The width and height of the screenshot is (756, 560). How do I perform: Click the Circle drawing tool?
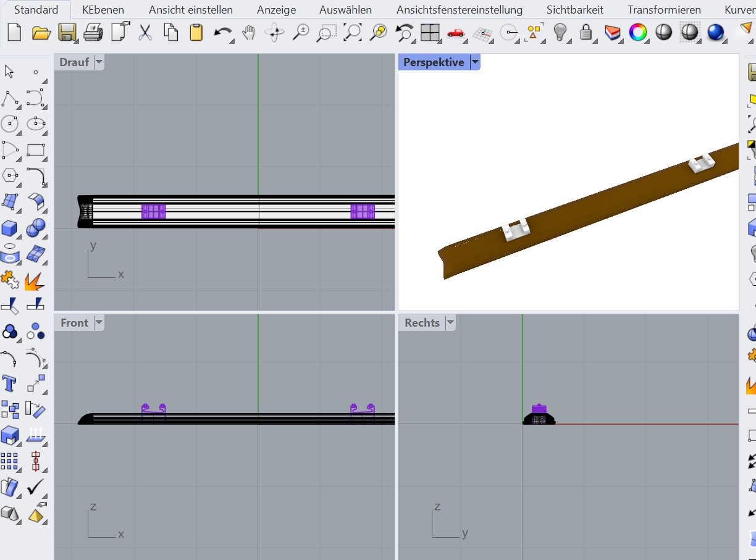(10, 123)
